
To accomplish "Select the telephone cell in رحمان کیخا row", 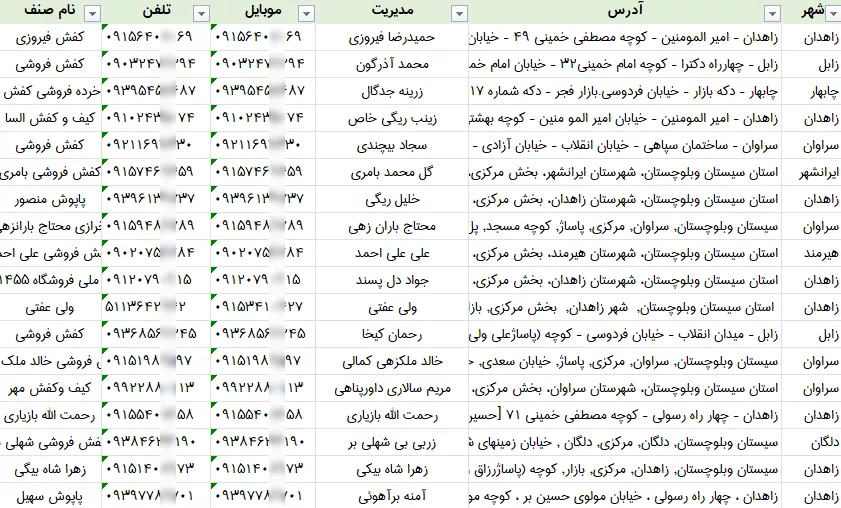I will pos(156,334).
